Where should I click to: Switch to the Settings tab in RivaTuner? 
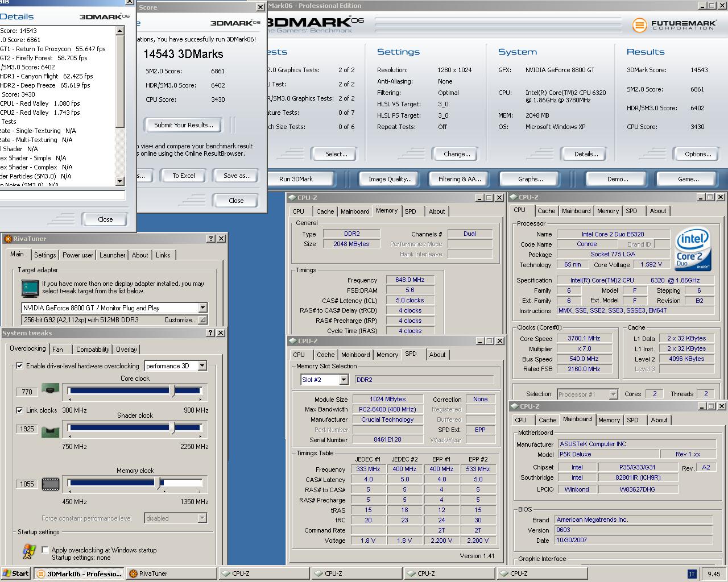coord(45,255)
